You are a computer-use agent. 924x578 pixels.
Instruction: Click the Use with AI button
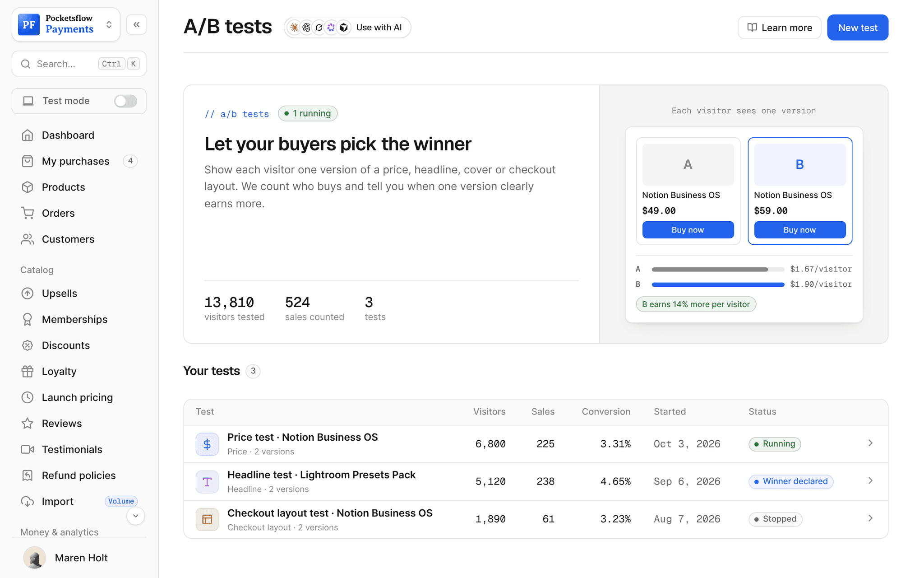(x=347, y=28)
